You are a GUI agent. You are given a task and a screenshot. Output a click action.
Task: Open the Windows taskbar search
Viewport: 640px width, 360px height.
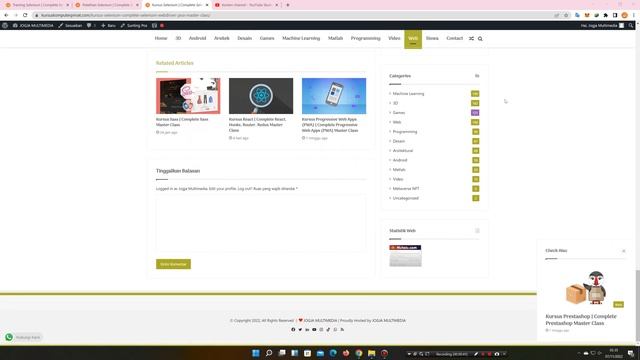269,353
